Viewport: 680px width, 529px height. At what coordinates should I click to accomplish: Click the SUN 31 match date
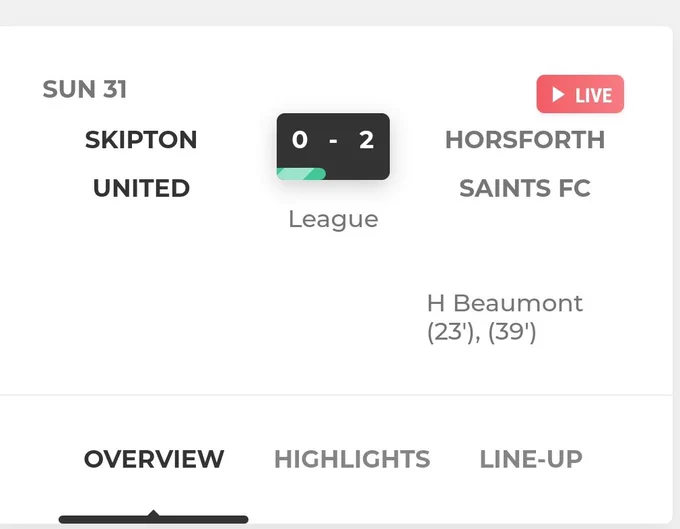click(85, 89)
